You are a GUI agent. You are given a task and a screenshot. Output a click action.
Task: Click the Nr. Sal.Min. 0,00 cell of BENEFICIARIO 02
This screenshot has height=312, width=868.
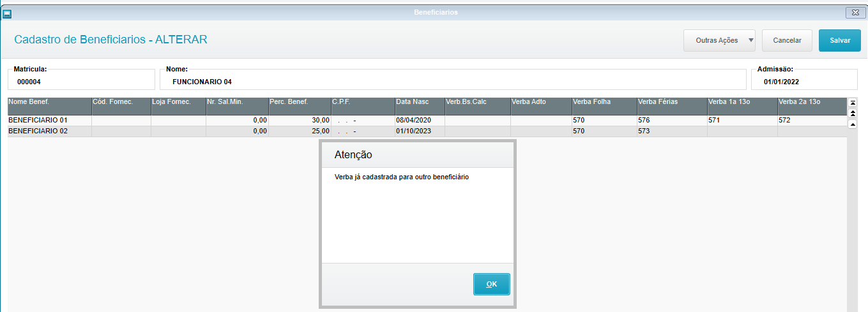[237, 131]
